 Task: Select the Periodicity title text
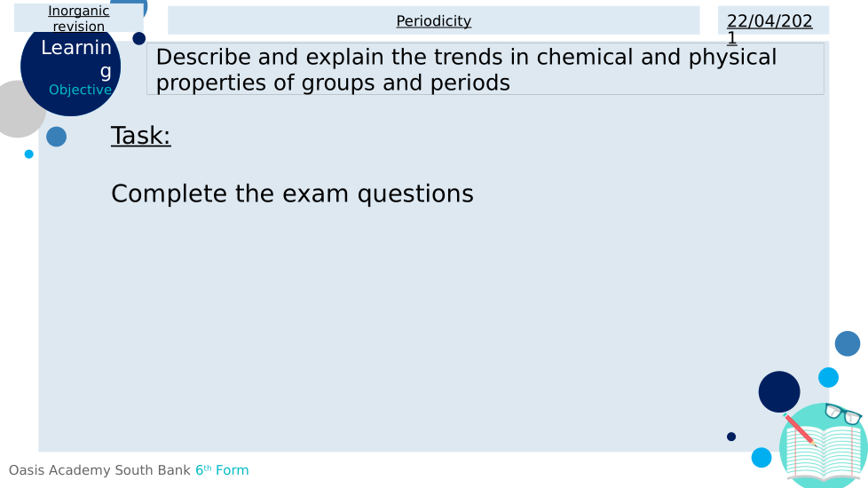pyautogui.click(x=433, y=21)
